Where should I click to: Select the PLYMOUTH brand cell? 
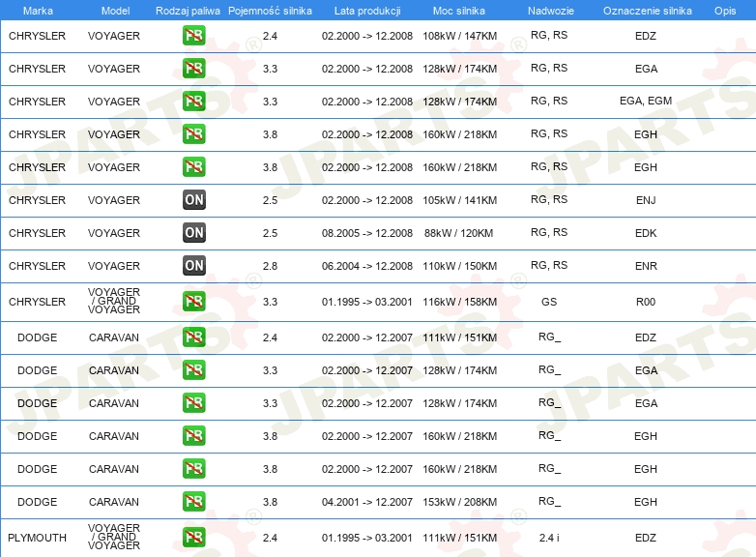[37, 538]
